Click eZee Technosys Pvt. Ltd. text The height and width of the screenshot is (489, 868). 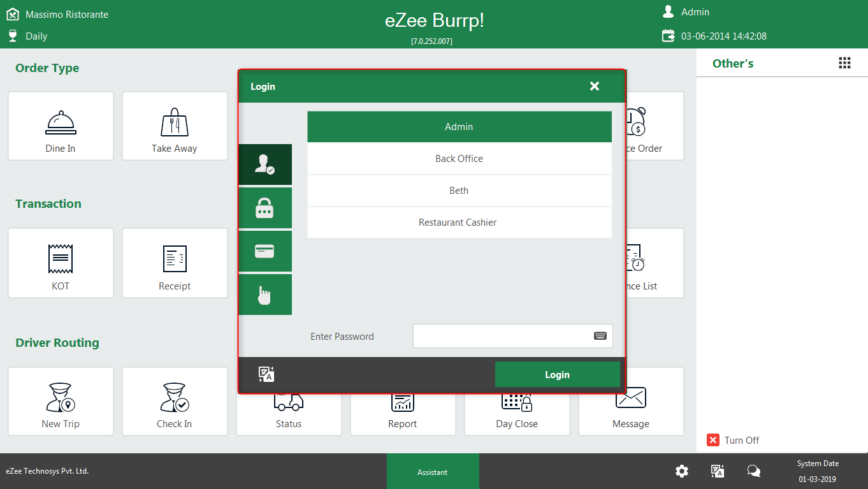[x=47, y=471]
